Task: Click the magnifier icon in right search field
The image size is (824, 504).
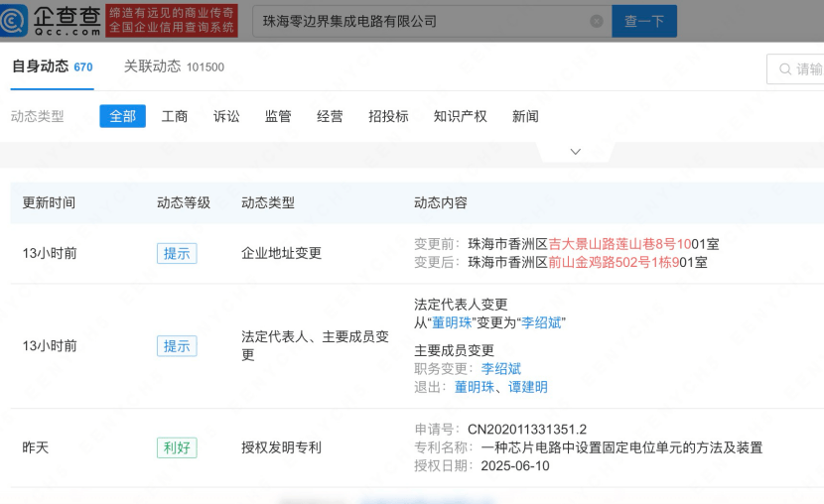Action: 784,69
